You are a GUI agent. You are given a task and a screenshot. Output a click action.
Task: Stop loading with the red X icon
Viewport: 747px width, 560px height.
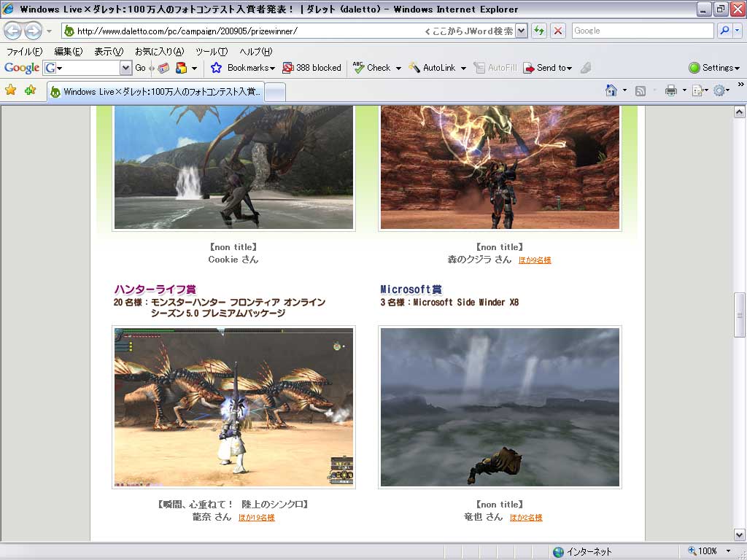[557, 31]
